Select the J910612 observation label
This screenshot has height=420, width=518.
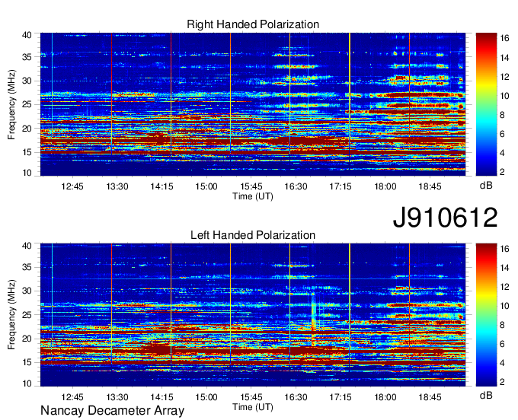point(445,218)
